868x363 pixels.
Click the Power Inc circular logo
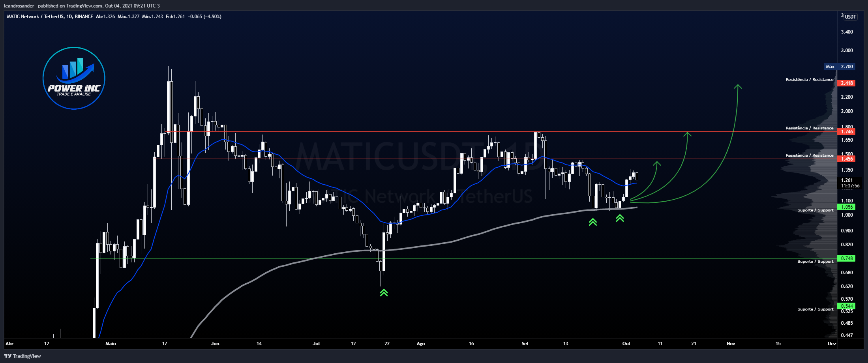74,78
